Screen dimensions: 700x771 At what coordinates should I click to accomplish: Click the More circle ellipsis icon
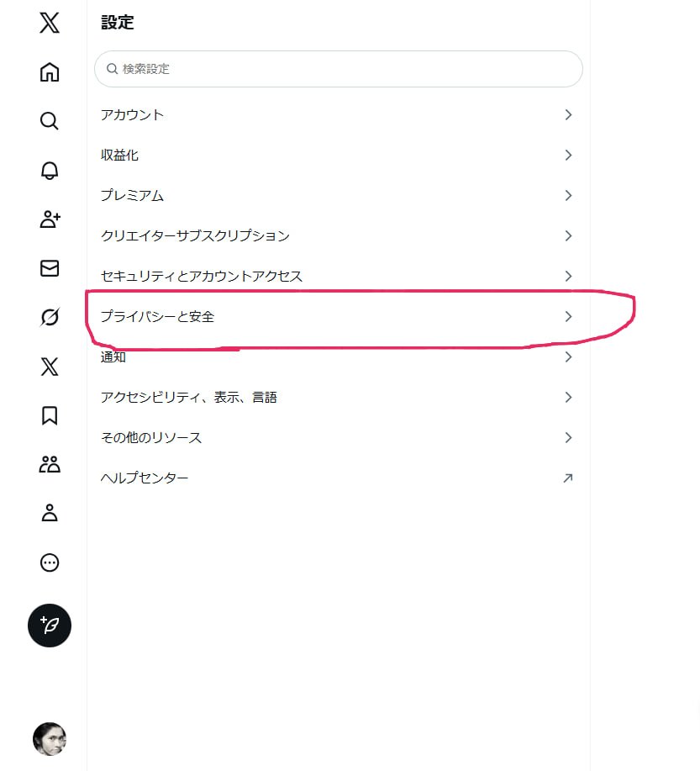[50, 562]
